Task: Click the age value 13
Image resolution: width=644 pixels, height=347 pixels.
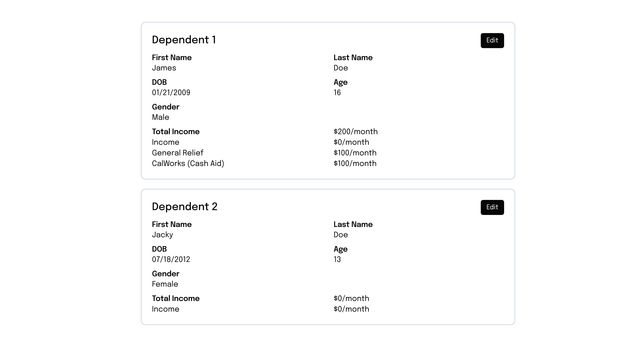Action: [337, 259]
